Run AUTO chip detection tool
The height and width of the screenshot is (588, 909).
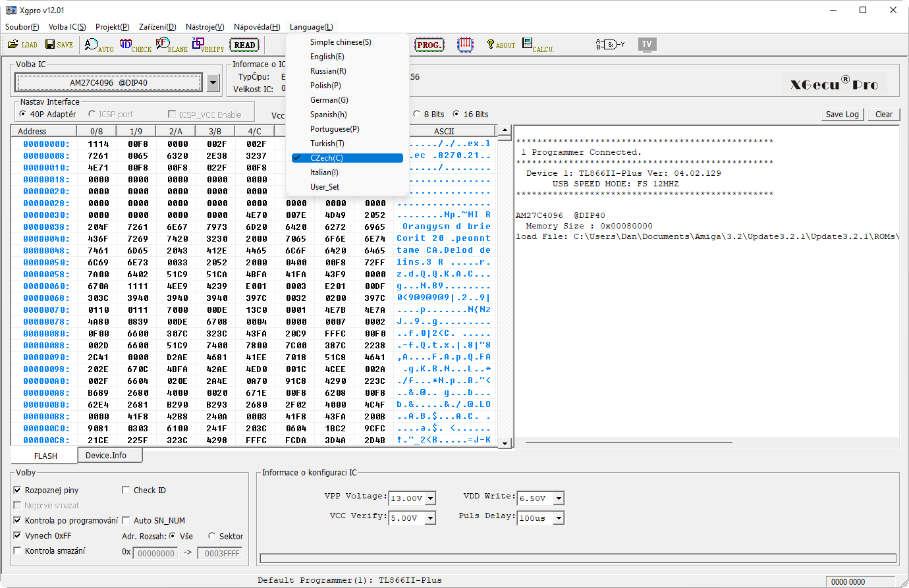tap(99, 45)
